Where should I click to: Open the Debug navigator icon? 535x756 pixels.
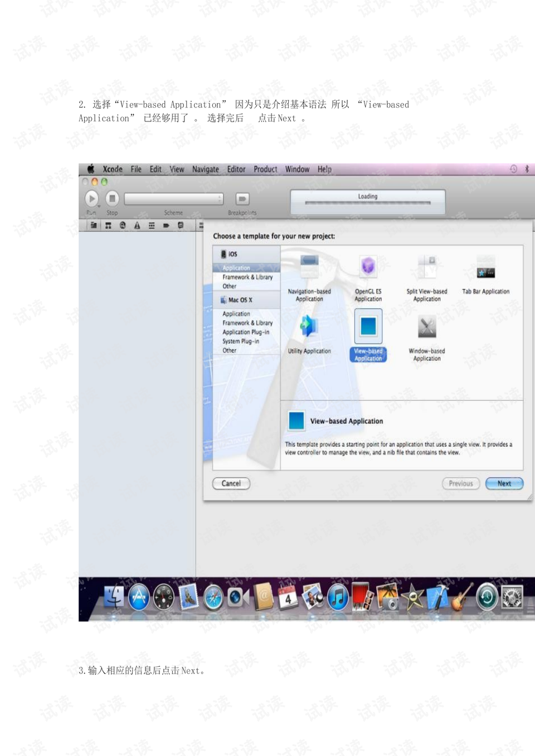pos(152,226)
